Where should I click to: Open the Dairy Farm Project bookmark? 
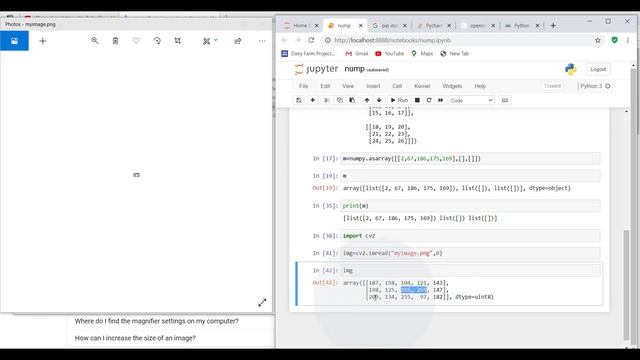(308, 53)
